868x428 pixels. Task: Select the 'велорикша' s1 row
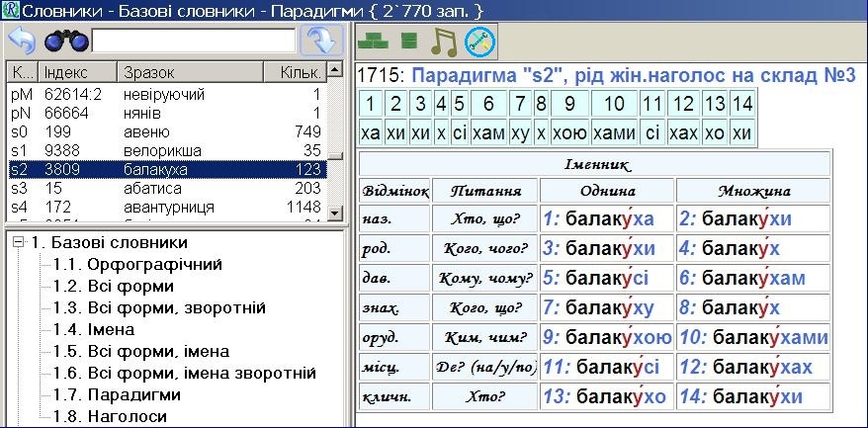(x=167, y=150)
